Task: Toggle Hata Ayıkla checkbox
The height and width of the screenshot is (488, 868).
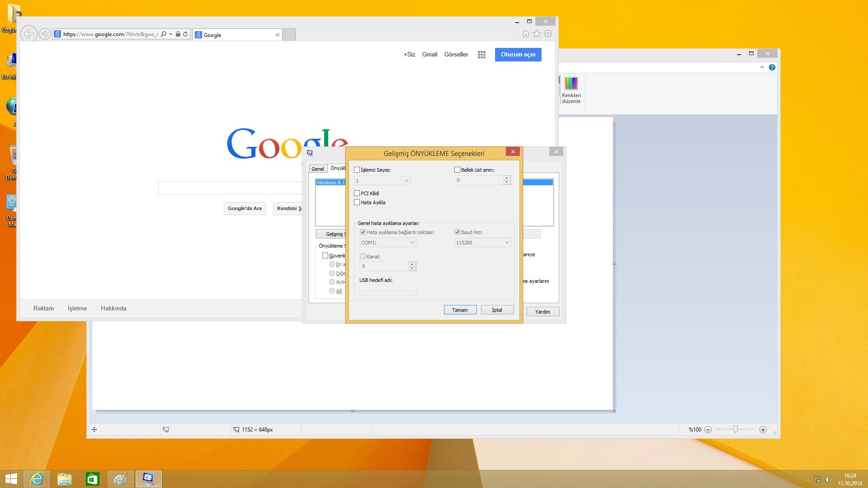Action: pyautogui.click(x=357, y=202)
